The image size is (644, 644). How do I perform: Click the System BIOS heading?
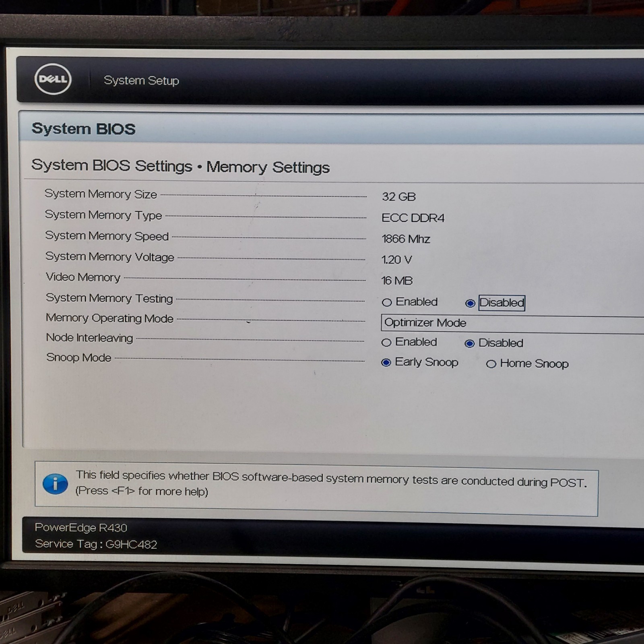[83, 129]
